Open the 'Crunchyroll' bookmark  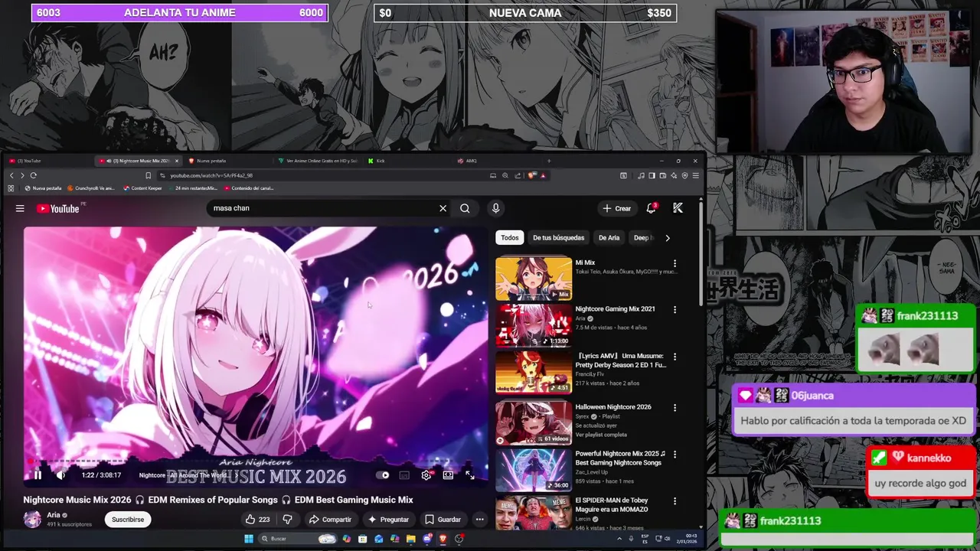[x=91, y=188]
